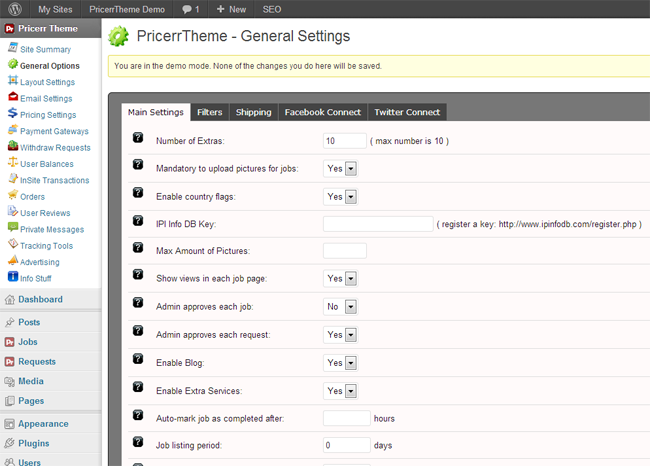650x466 pixels.
Task: Click the help icon beside Enable country flags
Action: point(138,193)
